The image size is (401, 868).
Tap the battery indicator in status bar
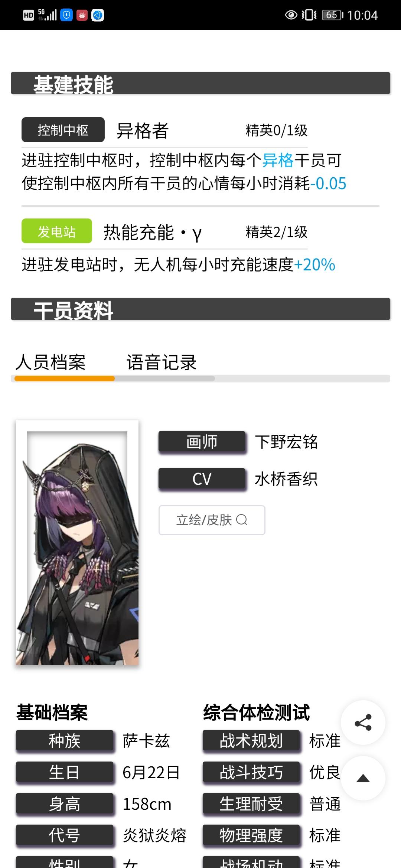pyautogui.click(x=333, y=15)
